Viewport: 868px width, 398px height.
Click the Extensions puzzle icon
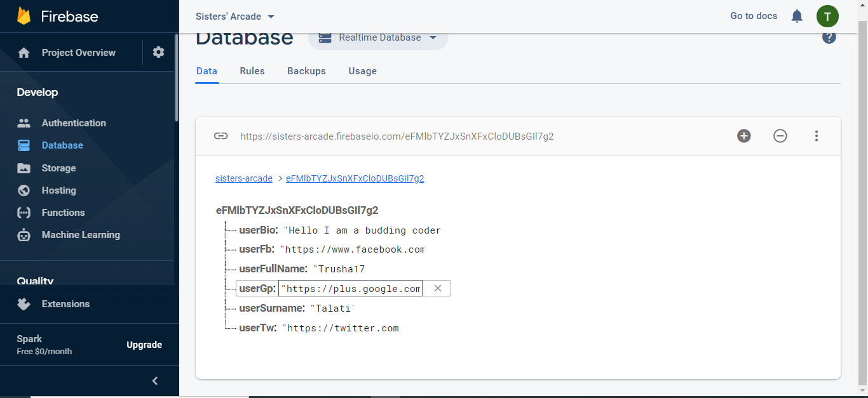click(24, 304)
